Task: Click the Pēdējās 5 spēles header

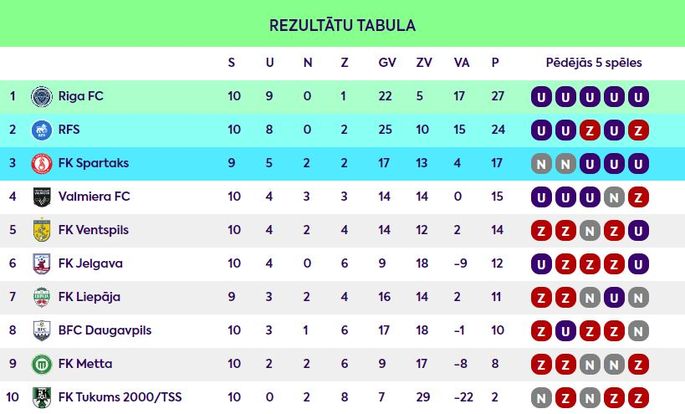Action: point(594,62)
